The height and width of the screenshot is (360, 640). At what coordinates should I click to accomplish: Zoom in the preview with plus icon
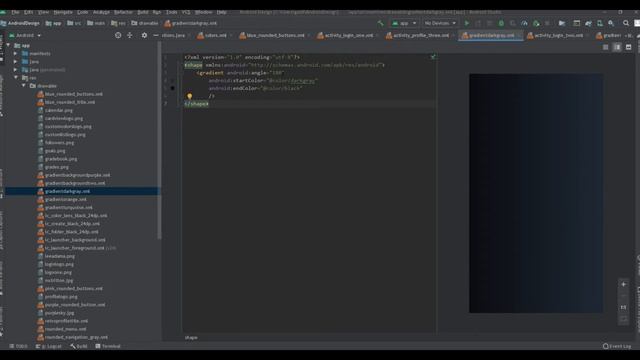[x=623, y=284]
